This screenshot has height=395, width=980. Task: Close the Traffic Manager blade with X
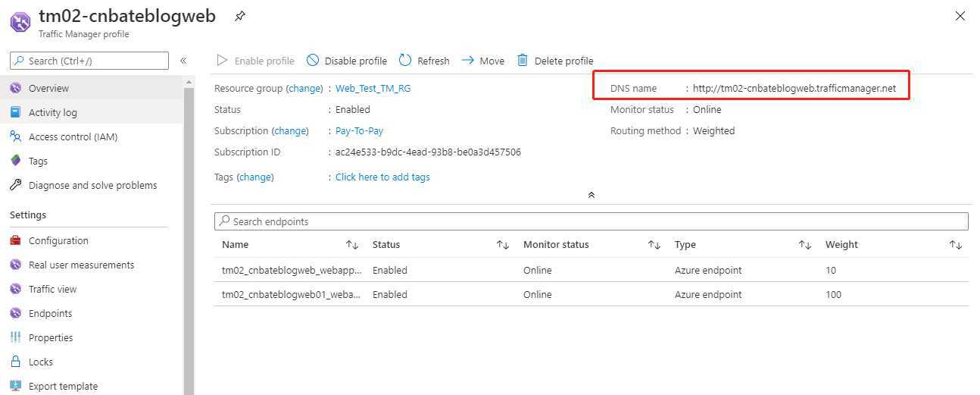tap(960, 15)
